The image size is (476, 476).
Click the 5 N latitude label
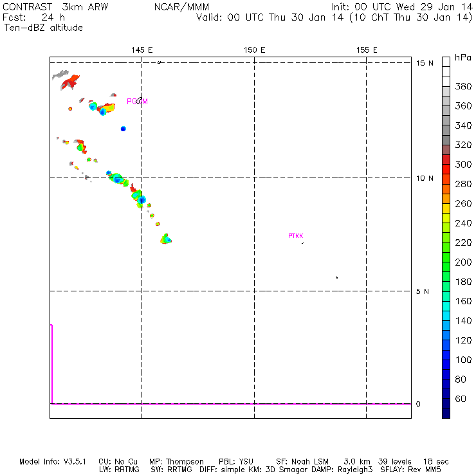pos(422,291)
